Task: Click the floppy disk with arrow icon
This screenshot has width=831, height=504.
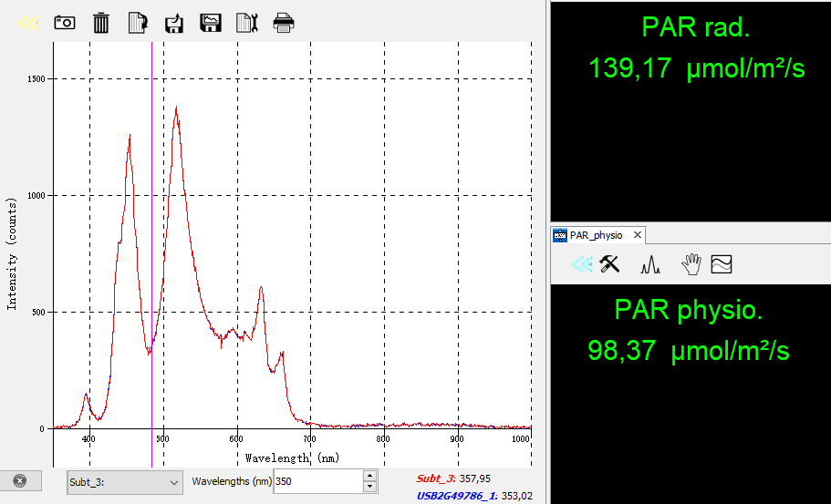Action: tap(174, 23)
